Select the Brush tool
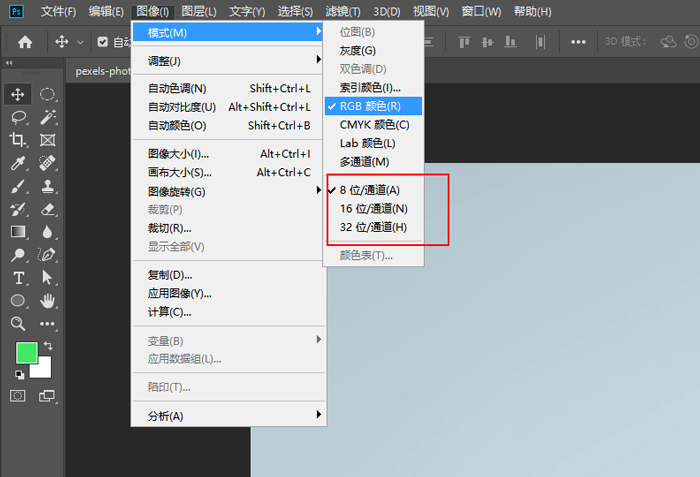 coord(18,186)
